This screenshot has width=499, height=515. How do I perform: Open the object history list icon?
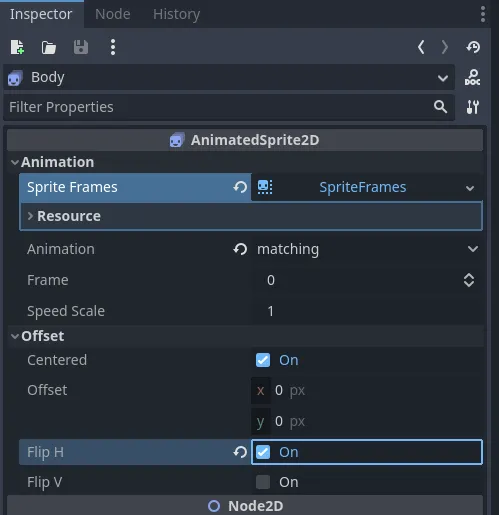[473, 47]
